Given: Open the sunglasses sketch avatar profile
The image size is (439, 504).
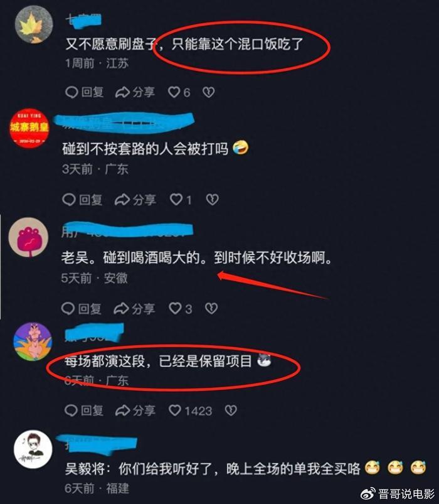Looking at the screenshot, I should click(33, 449).
